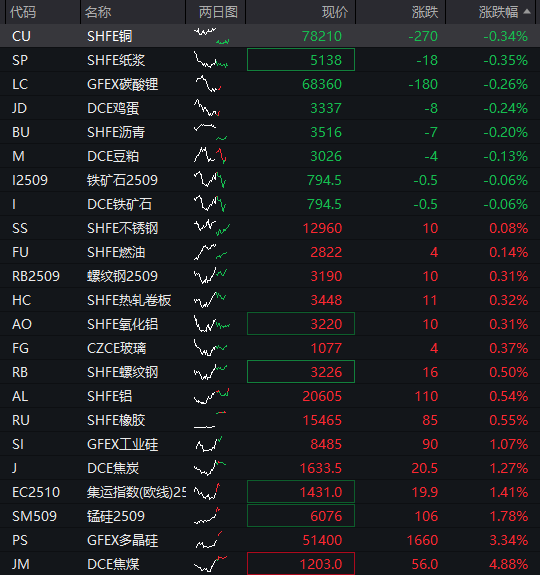Select the SS code cell
540x575 pixels.
[20, 228]
